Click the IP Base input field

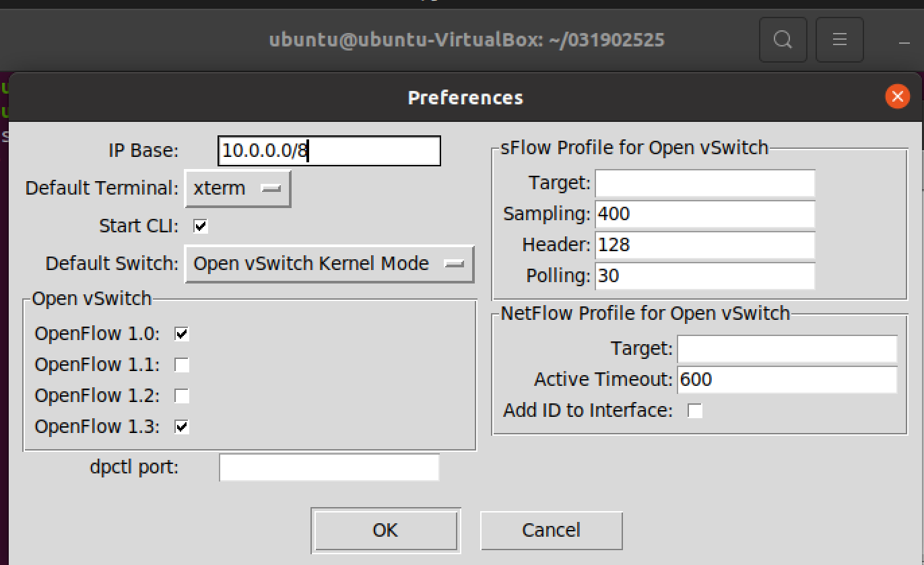coord(329,151)
